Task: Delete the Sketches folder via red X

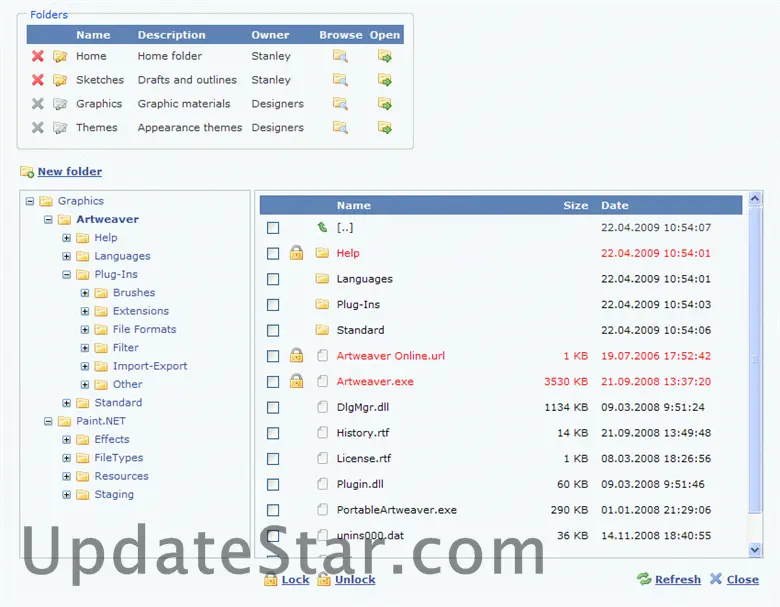Action: [37, 80]
